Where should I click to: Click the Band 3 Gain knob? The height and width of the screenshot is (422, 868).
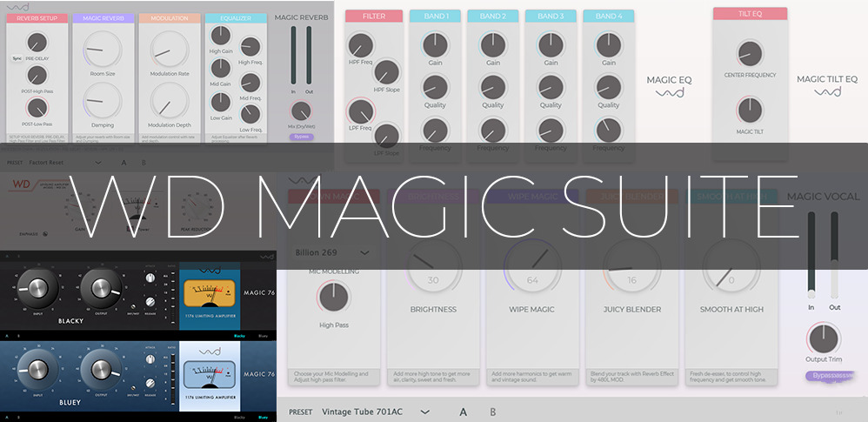click(551, 45)
